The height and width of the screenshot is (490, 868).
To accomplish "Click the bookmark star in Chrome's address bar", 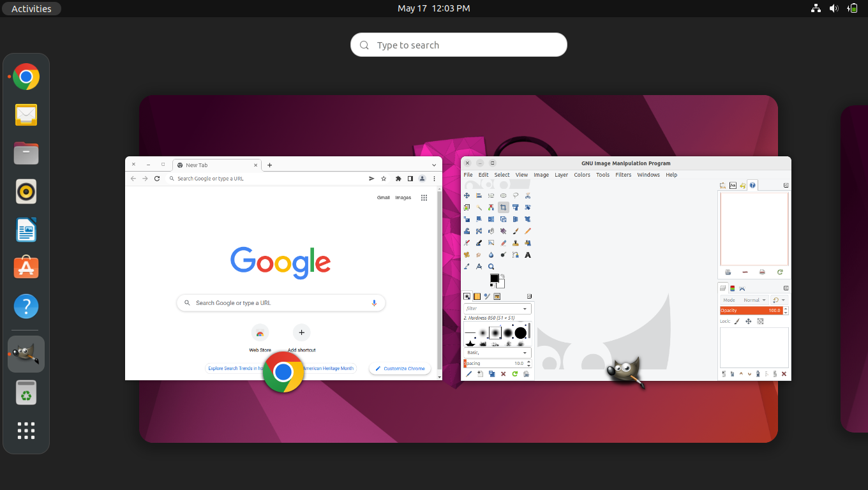I will pos(384,179).
